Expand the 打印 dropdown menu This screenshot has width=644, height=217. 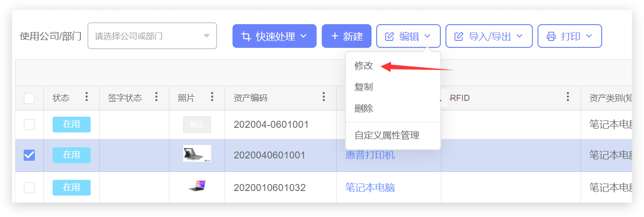point(570,36)
